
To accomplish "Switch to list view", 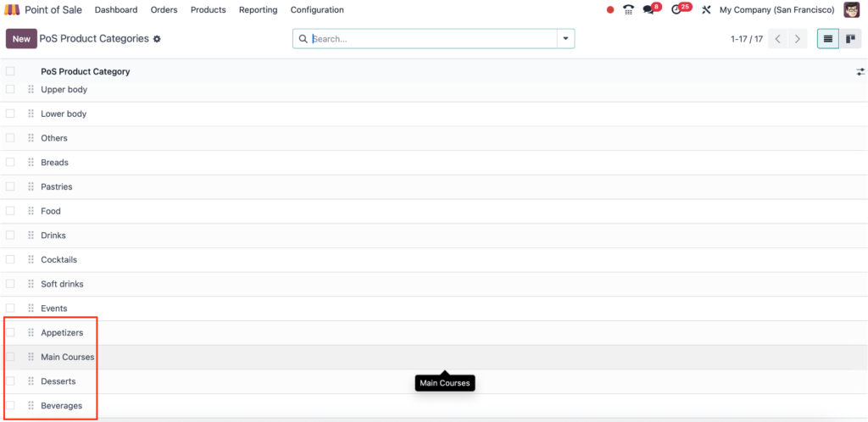I will (x=828, y=39).
